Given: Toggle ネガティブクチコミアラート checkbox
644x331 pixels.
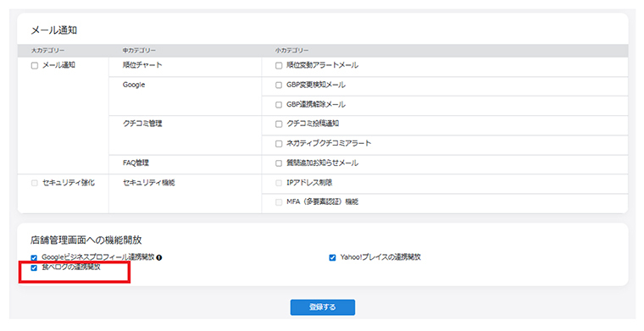Looking at the screenshot, I should pyautogui.click(x=279, y=144).
